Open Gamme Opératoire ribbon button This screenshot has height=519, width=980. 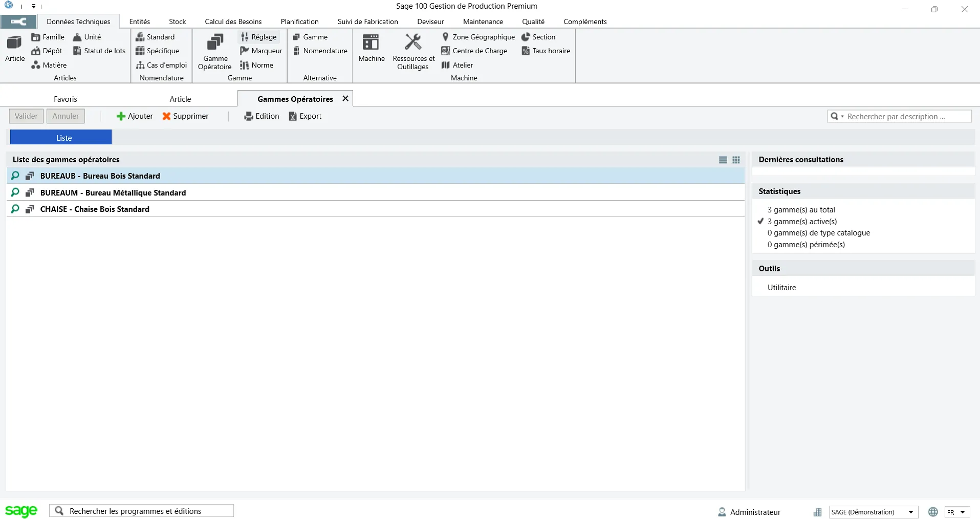[x=215, y=51]
